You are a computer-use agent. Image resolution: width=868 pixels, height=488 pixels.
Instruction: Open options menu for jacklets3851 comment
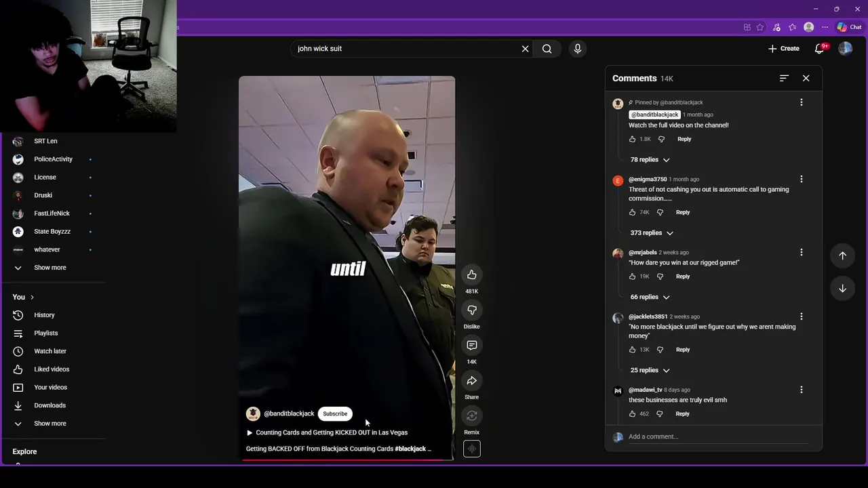pos(801,317)
